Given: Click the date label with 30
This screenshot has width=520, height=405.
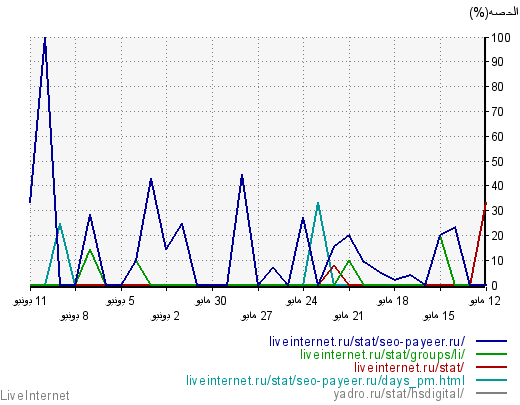Looking at the screenshot, I should pos(211,301).
